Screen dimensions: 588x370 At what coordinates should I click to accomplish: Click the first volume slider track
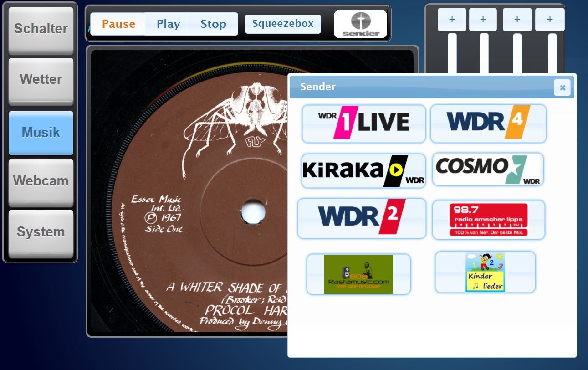coord(452,53)
